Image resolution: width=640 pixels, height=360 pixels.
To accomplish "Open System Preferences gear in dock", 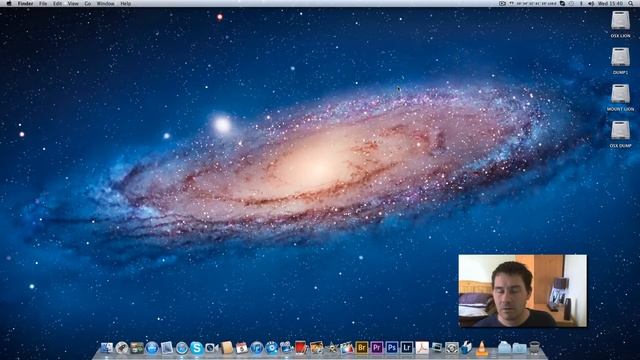I will coord(452,348).
